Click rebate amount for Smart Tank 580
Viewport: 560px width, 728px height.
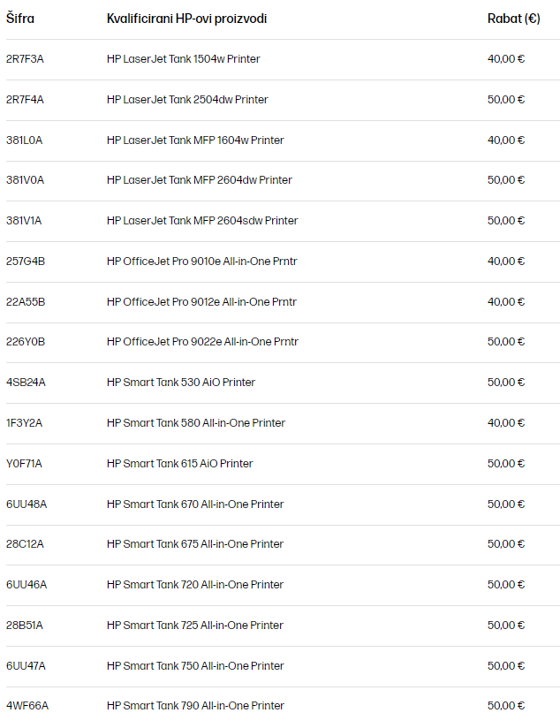click(506, 423)
